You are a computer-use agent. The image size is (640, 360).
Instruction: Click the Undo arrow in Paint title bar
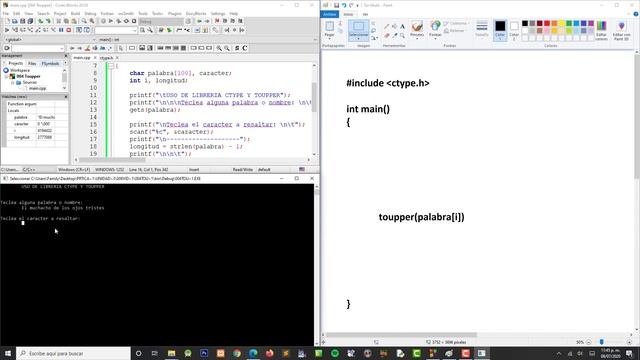tap(344, 5)
